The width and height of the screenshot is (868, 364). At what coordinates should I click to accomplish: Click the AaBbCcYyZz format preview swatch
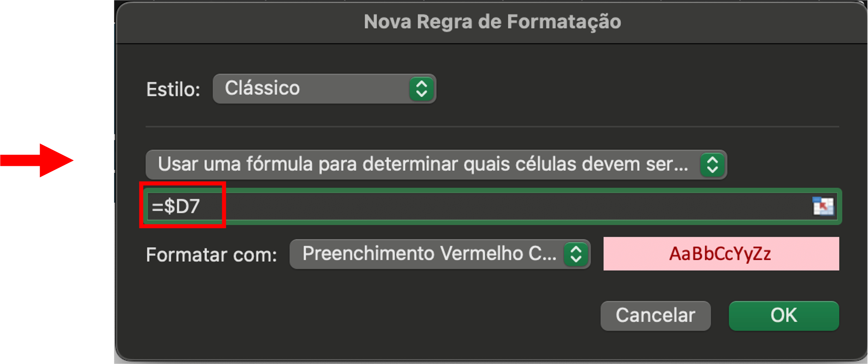(x=721, y=254)
